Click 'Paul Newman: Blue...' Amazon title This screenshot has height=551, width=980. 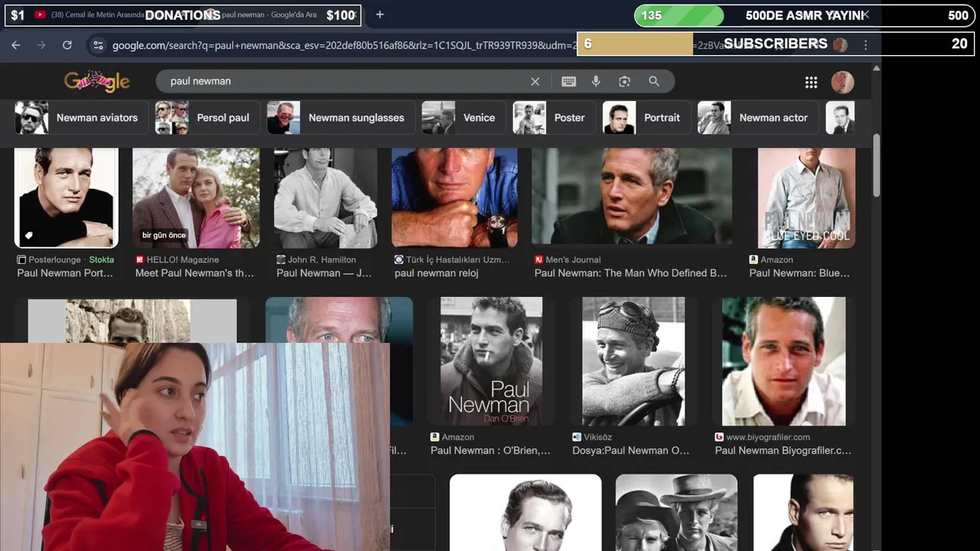(799, 273)
